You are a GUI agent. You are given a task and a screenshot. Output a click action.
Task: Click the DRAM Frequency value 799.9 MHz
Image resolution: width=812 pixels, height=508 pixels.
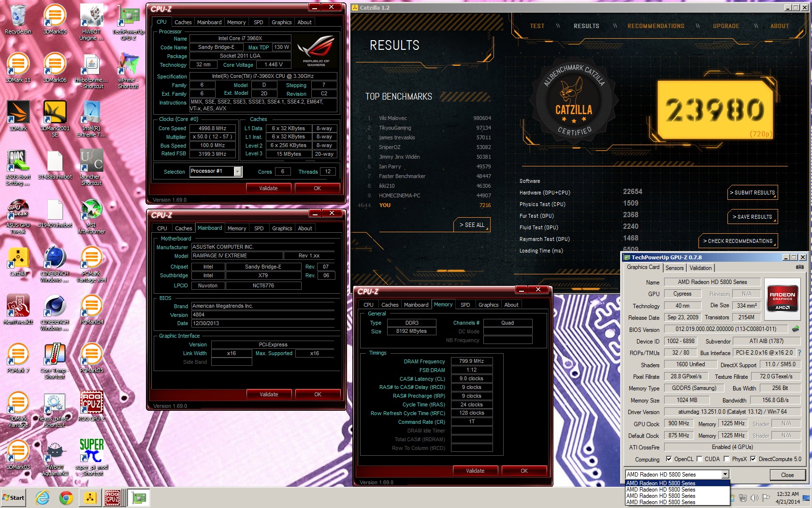[x=471, y=361]
